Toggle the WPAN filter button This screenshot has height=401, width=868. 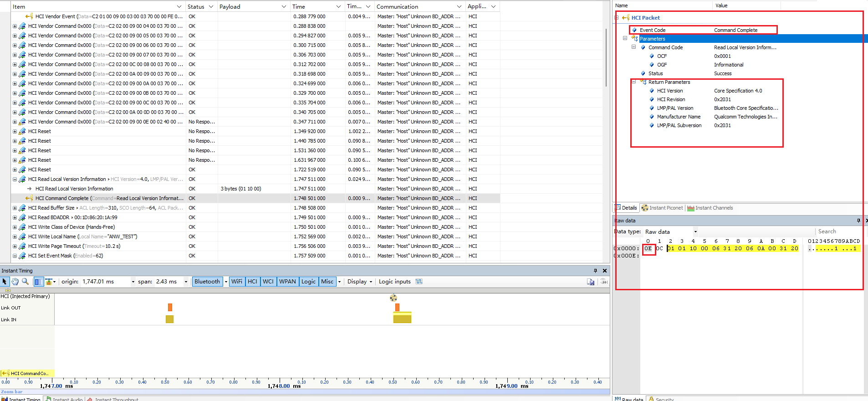point(287,282)
